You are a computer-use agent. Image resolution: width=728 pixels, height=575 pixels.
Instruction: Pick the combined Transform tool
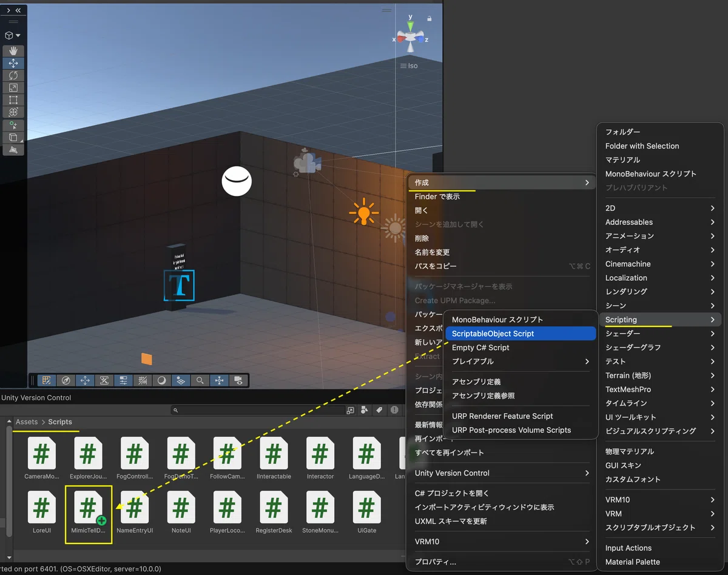[13, 112]
